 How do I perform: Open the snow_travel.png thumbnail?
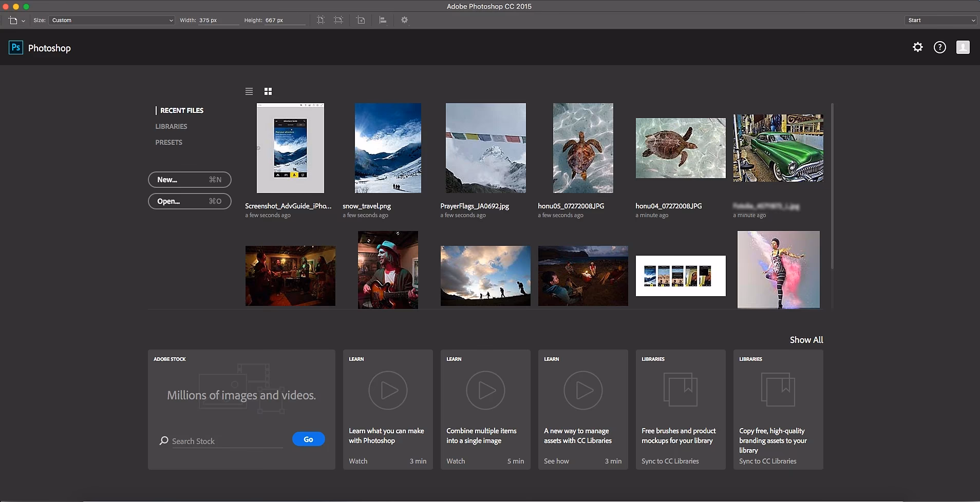387,148
